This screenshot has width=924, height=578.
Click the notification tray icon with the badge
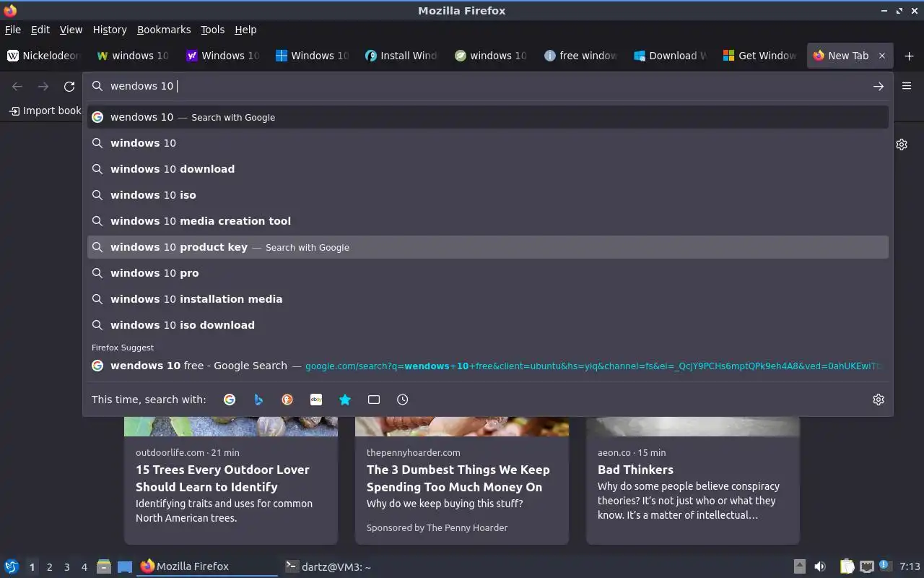[x=886, y=566]
